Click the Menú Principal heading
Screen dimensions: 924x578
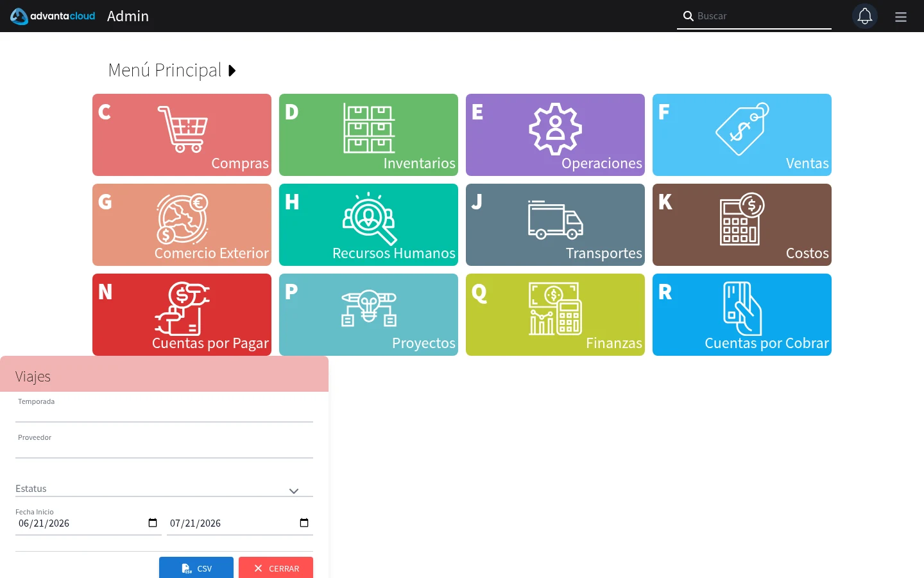[165, 70]
